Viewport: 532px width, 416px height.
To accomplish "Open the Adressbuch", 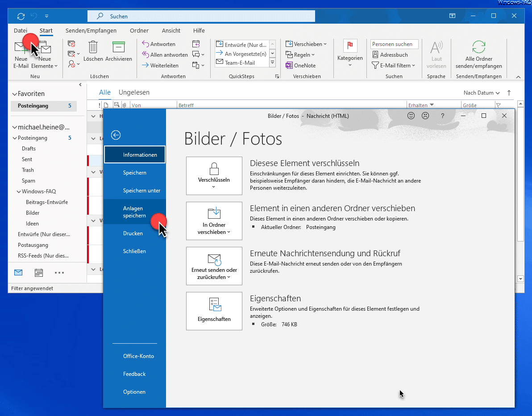I will (x=390, y=54).
